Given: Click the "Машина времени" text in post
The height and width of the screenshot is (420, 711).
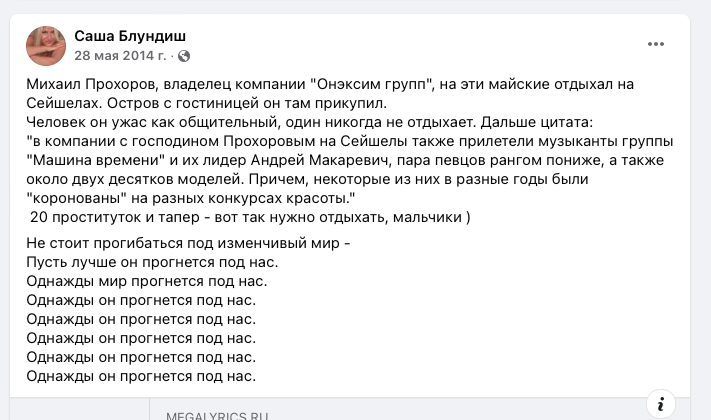Looking at the screenshot, I should [x=96, y=161].
